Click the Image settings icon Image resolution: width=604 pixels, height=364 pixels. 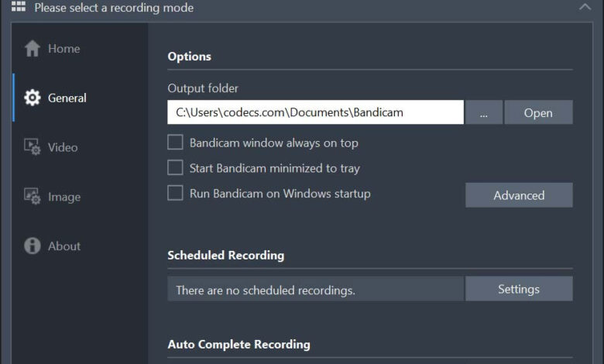coord(33,196)
